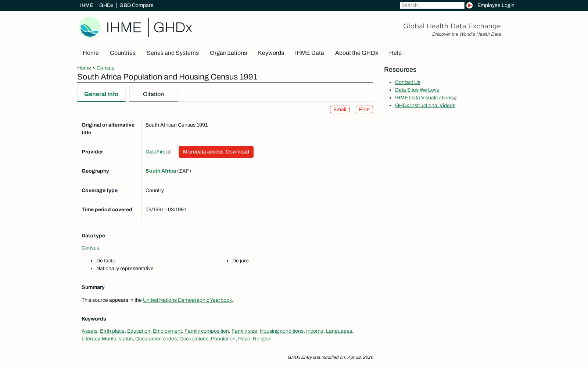Image resolution: width=588 pixels, height=368 pixels.
Task: Focus the Search input field
Action: 432,5
